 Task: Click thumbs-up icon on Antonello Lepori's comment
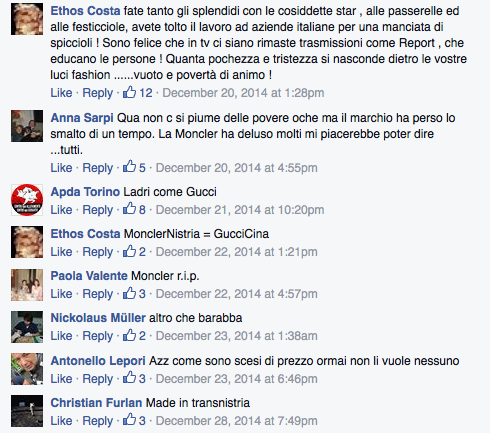129,378
